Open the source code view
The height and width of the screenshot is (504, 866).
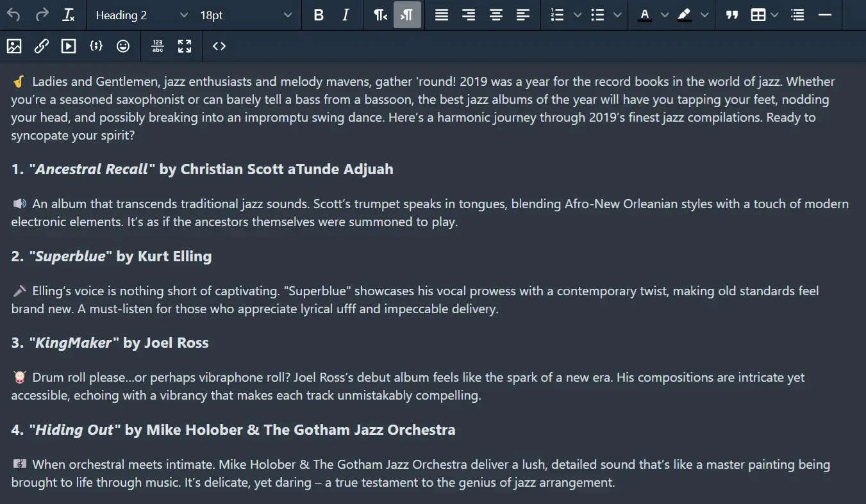tap(219, 46)
